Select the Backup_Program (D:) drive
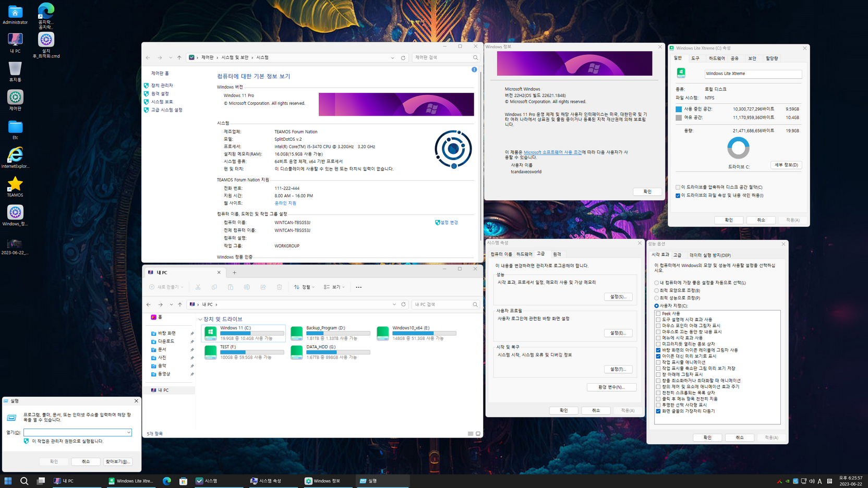Image resolution: width=868 pixels, height=488 pixels. click(330, 333)
